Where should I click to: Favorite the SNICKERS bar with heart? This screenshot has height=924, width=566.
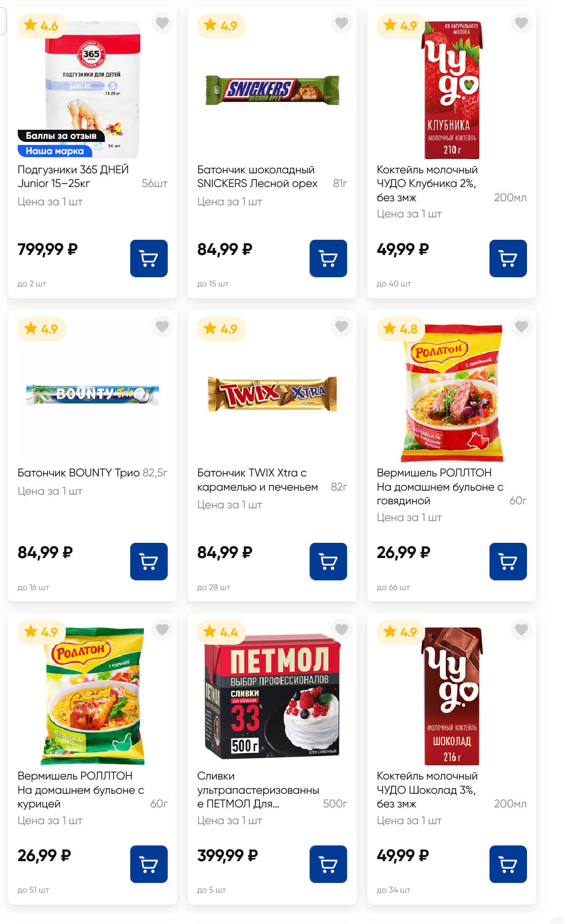click(342, 23)
